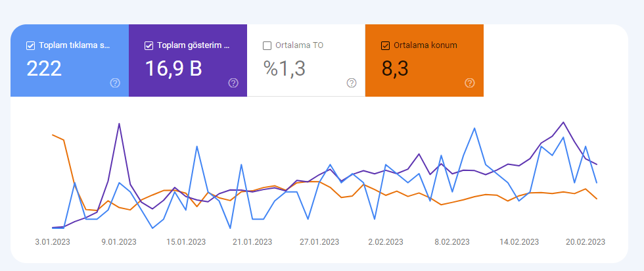Select the blue 222 clicks card
This screenshot has height=271, width=644.
click(70, 61)
